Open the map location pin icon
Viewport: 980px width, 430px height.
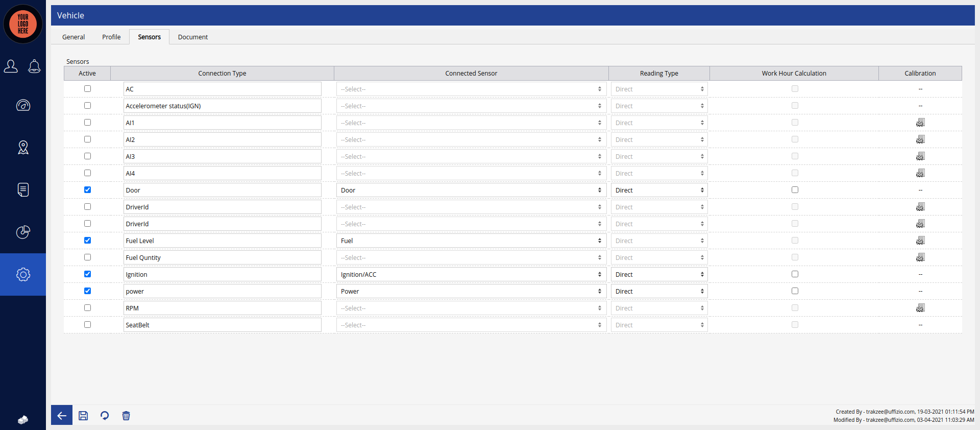(23, 148)
